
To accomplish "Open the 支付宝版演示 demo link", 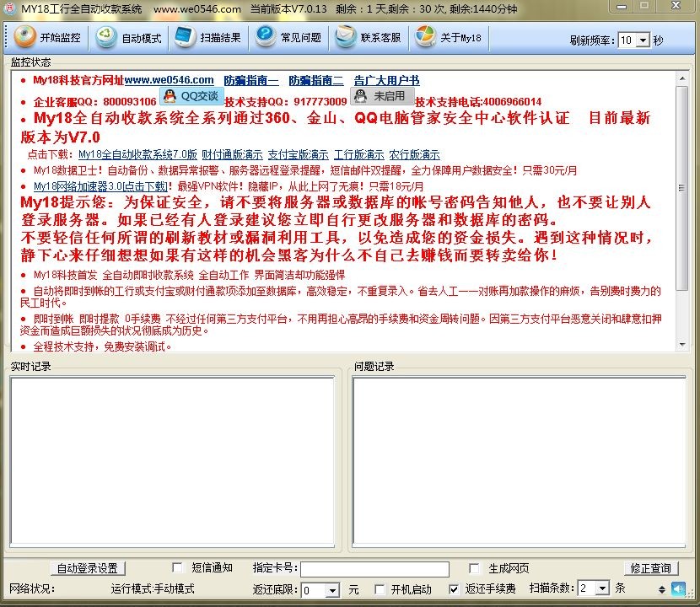I will (299, 154).
